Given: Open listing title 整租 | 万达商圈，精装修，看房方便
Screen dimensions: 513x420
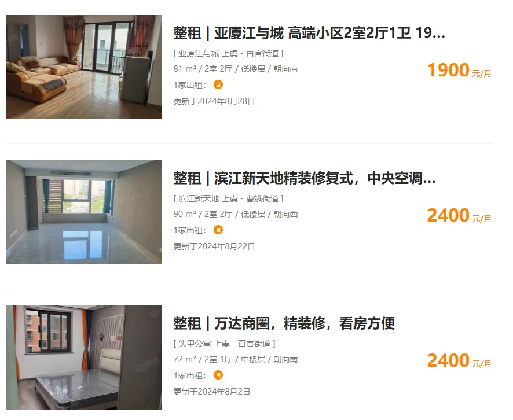Looking at the screenshot, I should coord(284,323).
